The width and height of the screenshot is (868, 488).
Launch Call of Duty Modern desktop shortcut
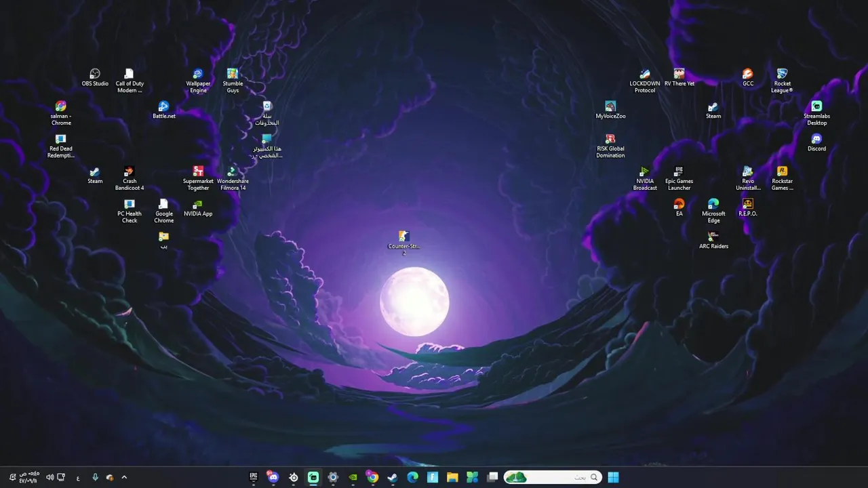(x=130, y=80)
